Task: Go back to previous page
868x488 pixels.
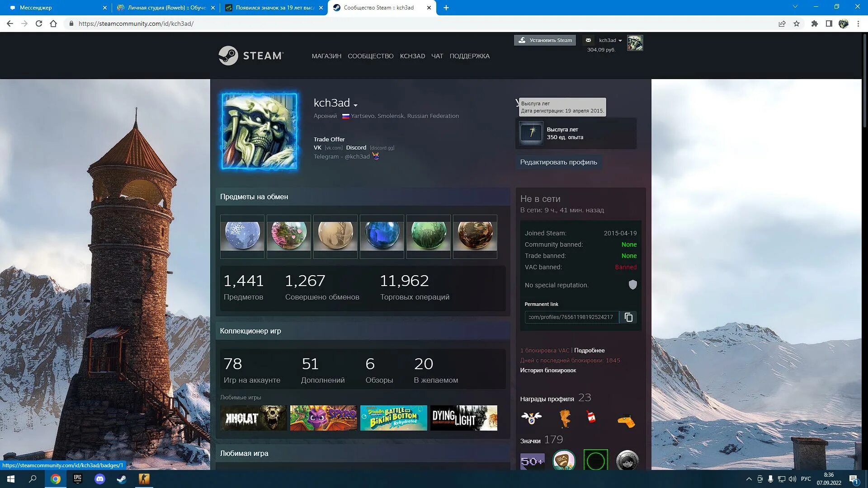Action: [x=10, y=23]
